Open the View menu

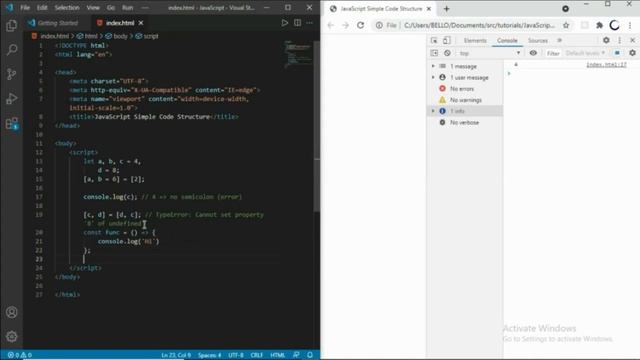[x=93, y=7]
